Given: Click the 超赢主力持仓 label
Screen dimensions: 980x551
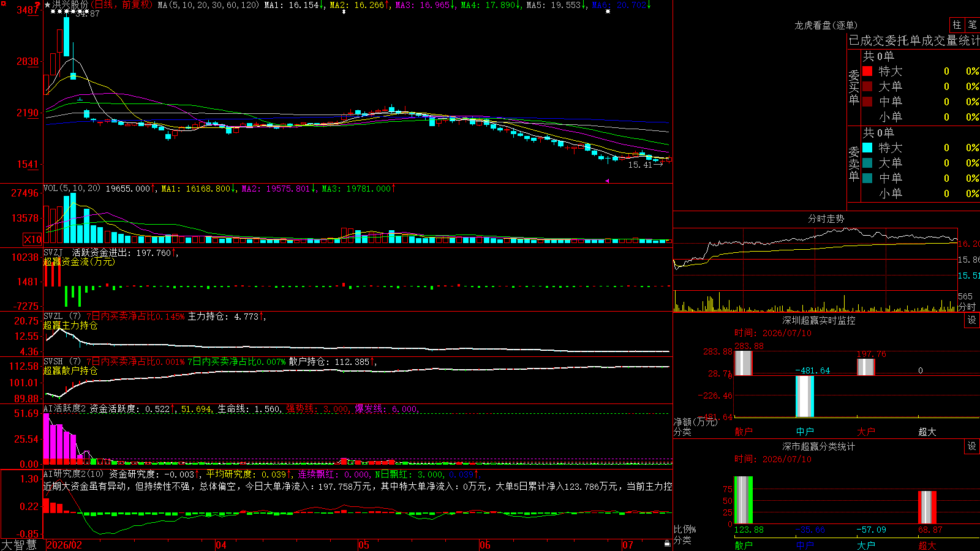Looking at the screenshot, I should tap(70, 325).
